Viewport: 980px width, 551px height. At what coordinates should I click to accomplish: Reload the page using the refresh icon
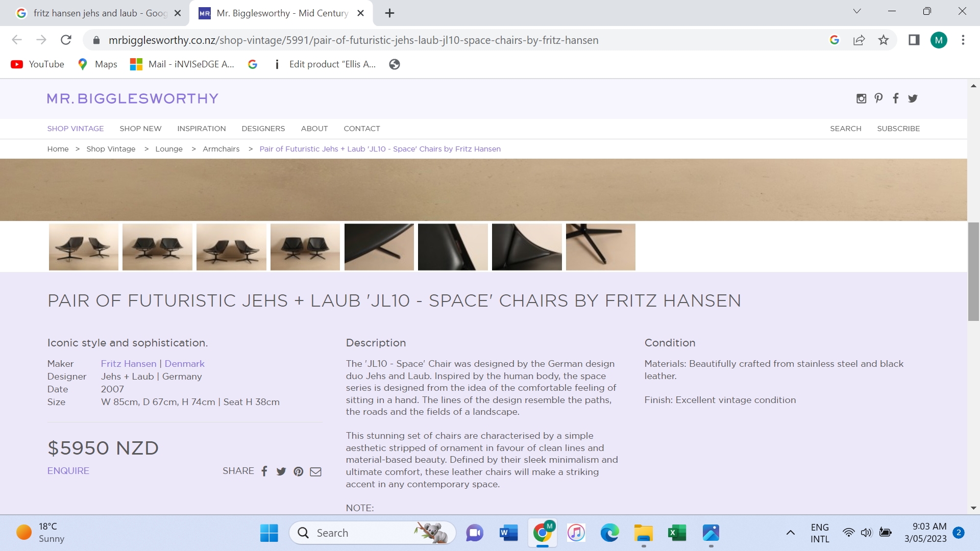point(66,40)
